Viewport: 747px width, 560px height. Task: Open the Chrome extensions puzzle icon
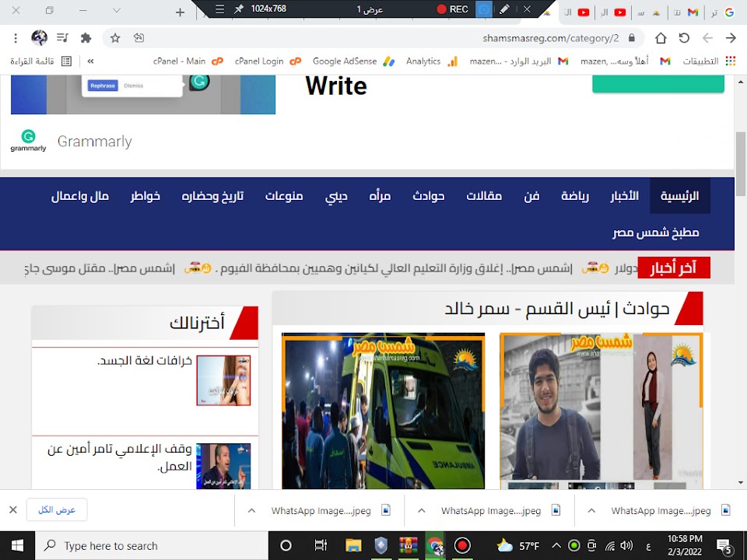[86, 38]
